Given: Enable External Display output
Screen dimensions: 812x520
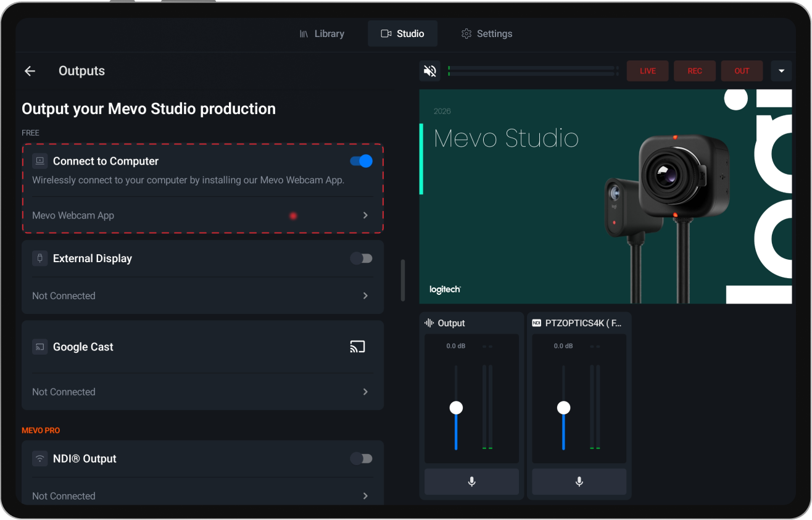Looking at the screenshot, I should [361, 258].
